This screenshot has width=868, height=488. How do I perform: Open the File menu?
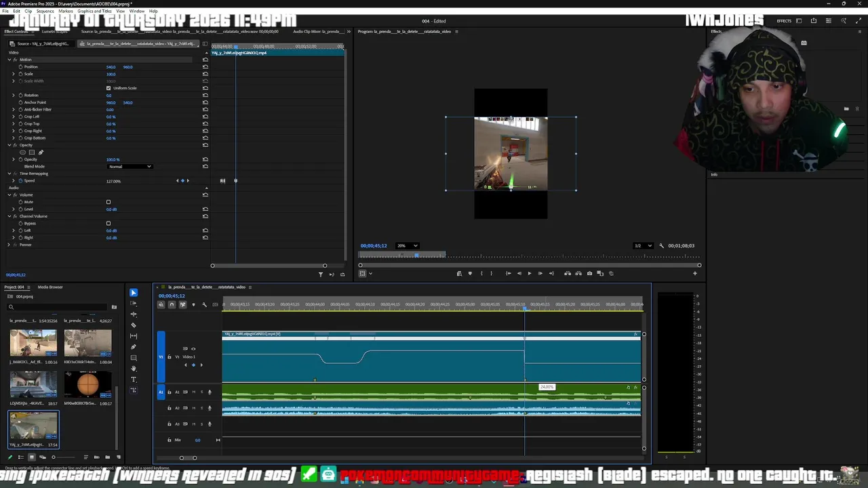pyautogui.click(x=5, y=11)
